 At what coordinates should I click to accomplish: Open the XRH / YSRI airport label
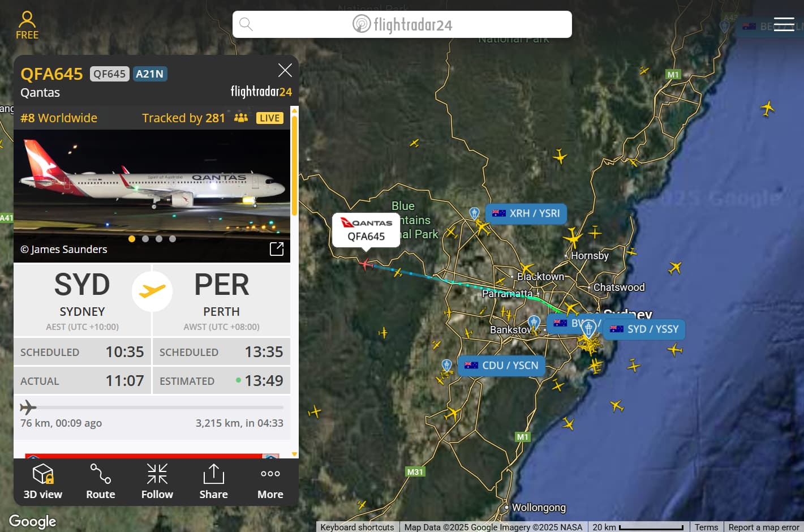tap(526, 213)
